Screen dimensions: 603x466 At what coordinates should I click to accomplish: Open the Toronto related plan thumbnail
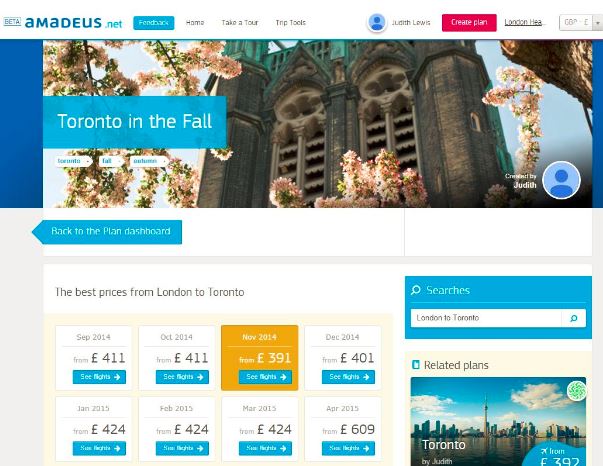coord(498,421)
